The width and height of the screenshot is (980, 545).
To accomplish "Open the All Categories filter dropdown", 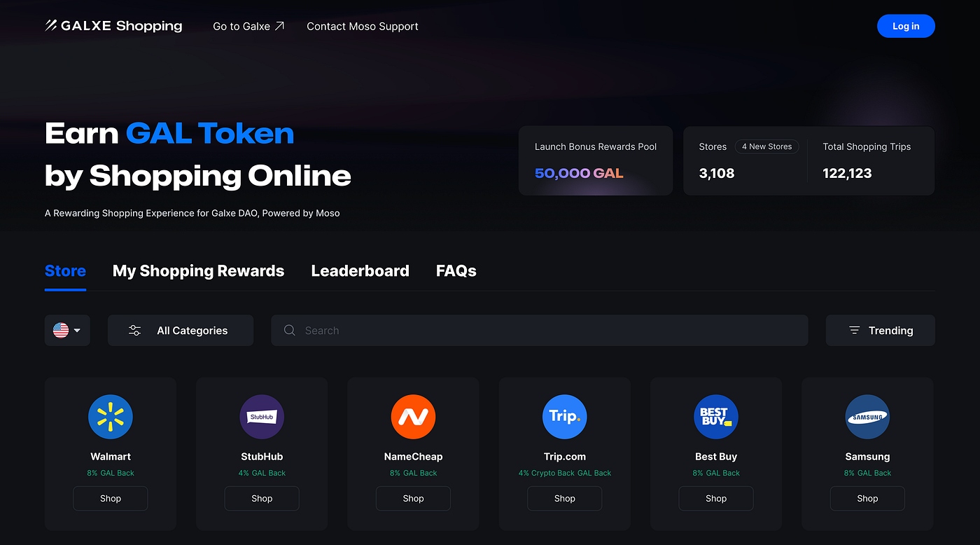I will coord(181,330).
